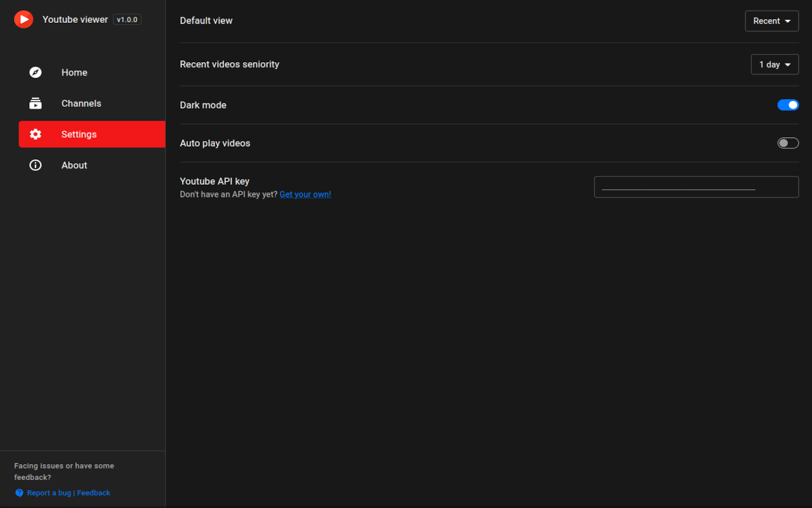The width and height of the screenshot is (812, 508).
Task: Click the Settings gear icon
Action: click(x=36, y=134)
